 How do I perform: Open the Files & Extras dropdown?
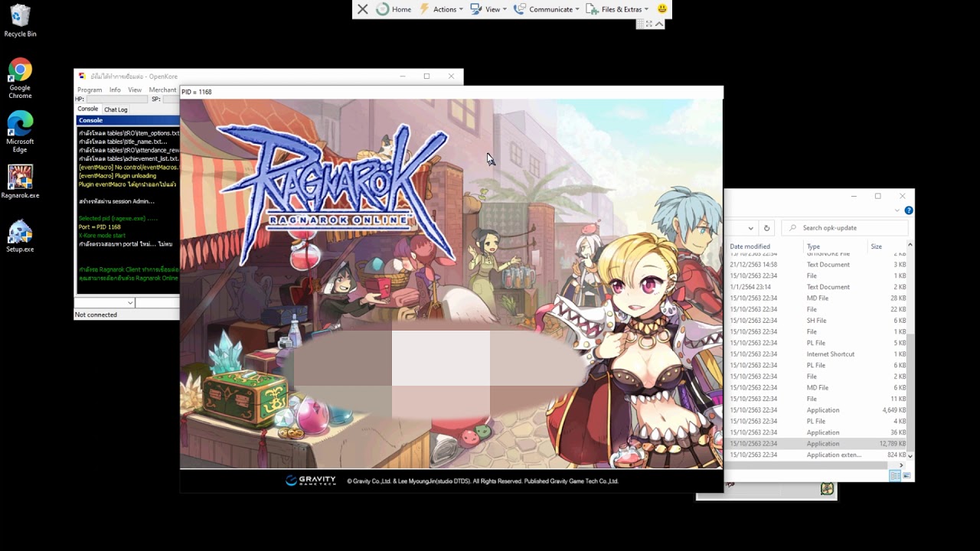coord(617,9)
